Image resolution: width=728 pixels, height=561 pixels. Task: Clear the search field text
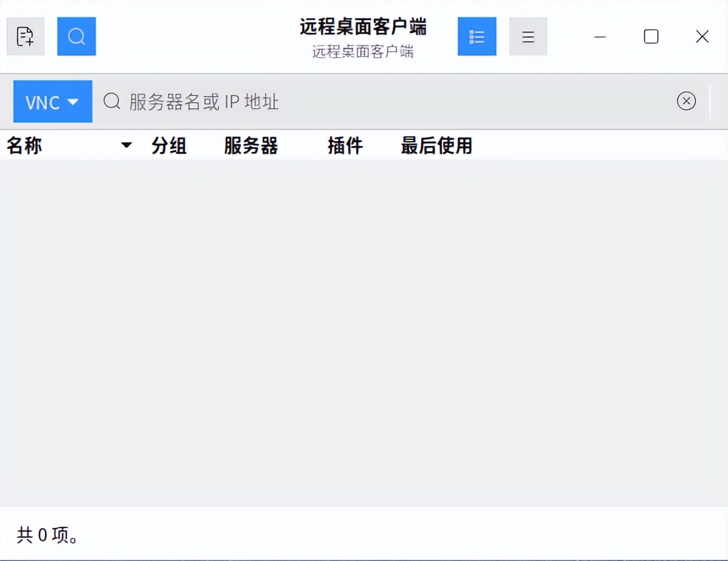(686, 101)
